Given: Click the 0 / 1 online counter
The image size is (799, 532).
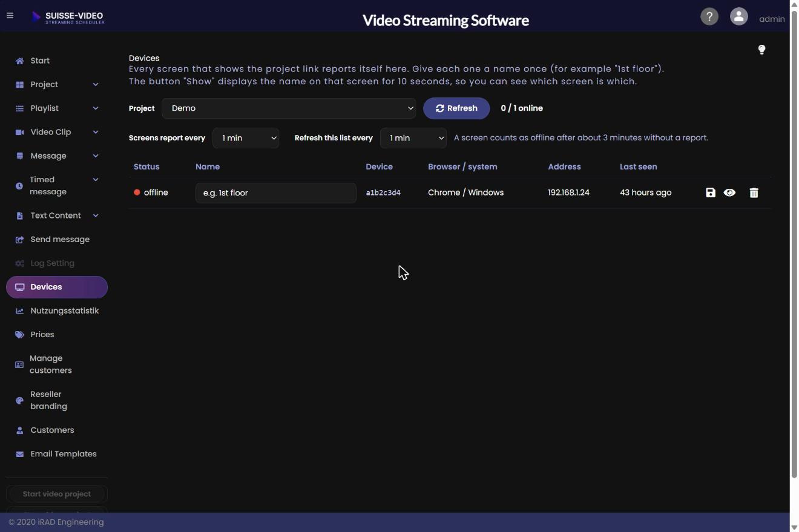Looking at the screenshot, I should 522,108.
